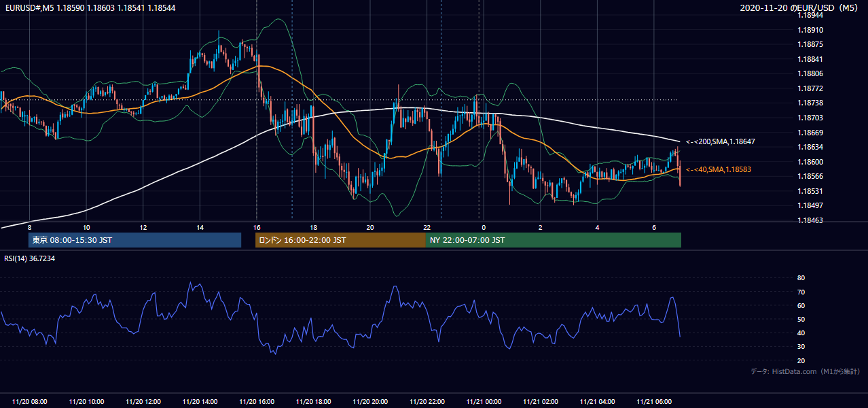Click the RSI(14) 36.7234 indicator label
868x408 pixels.
click(x=29, y=258)
